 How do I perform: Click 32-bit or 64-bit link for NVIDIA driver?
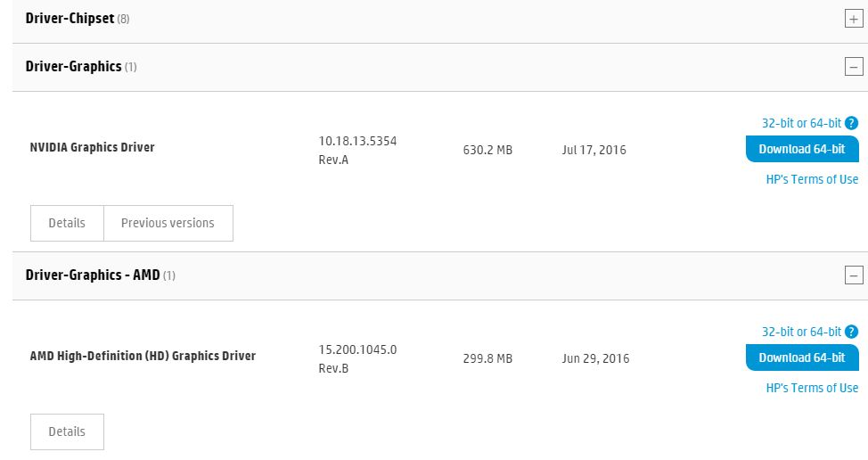point(801,123)
